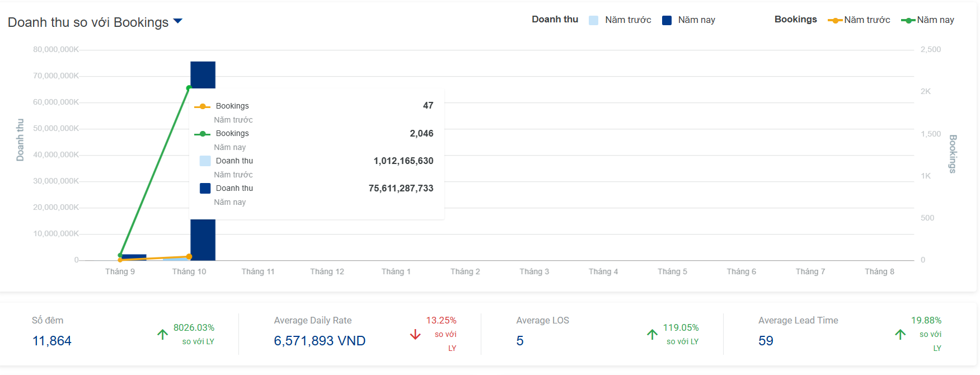Click the 'Tháng 4' axis label
980x375 pixels.
(x=603, y=271)
